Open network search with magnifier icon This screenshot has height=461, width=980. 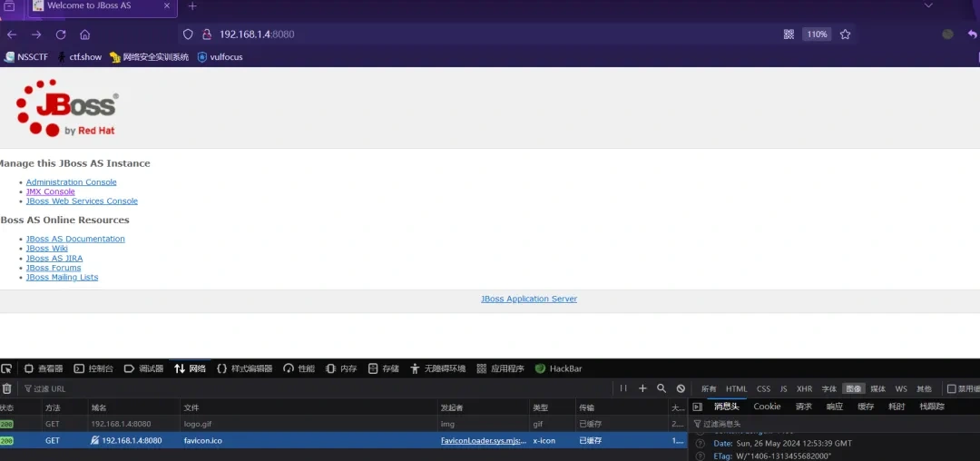(661, 388)
